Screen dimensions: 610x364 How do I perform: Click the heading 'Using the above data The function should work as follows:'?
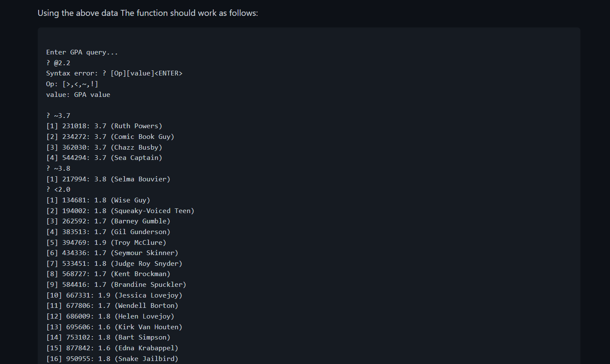(x=148, y=13)
